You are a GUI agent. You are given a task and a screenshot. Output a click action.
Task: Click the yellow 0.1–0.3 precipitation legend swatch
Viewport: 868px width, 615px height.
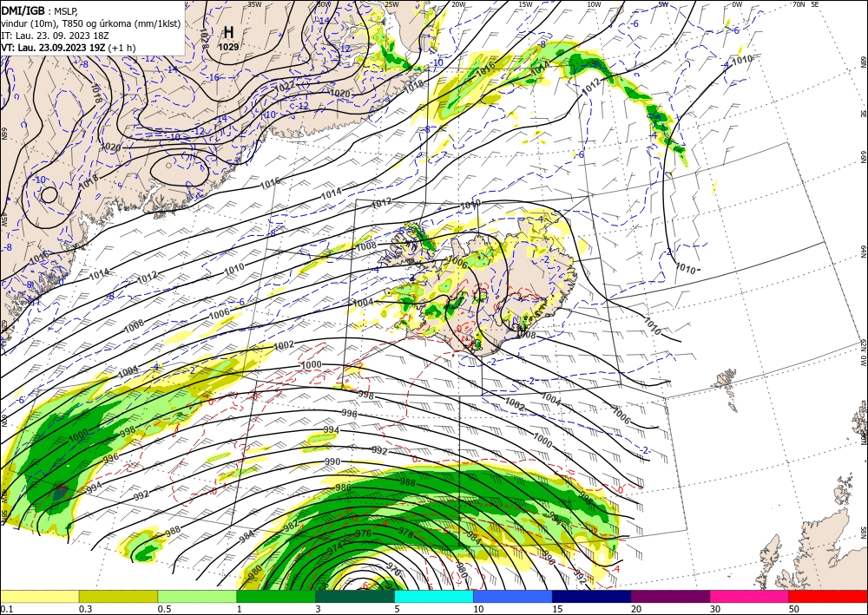(39, 596)
